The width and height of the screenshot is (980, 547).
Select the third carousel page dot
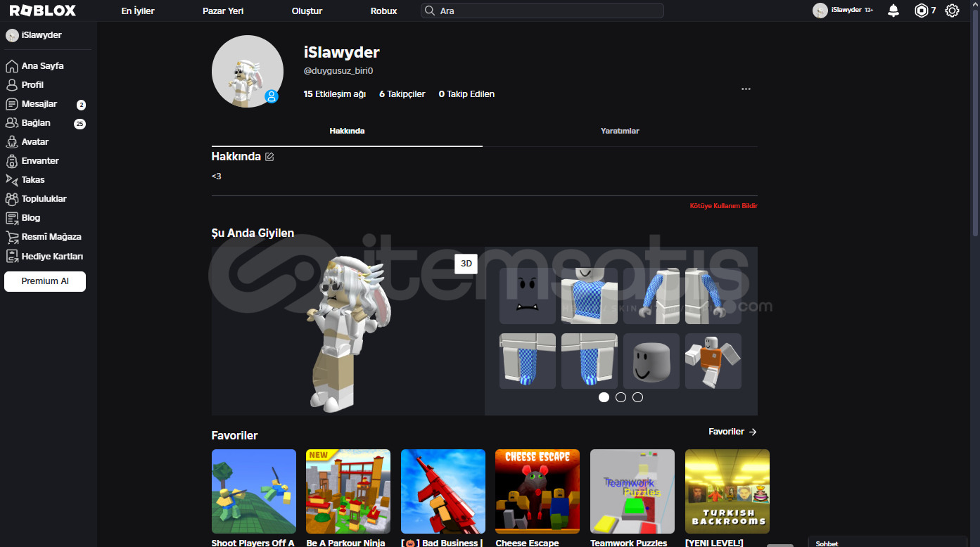coord(637,397)
